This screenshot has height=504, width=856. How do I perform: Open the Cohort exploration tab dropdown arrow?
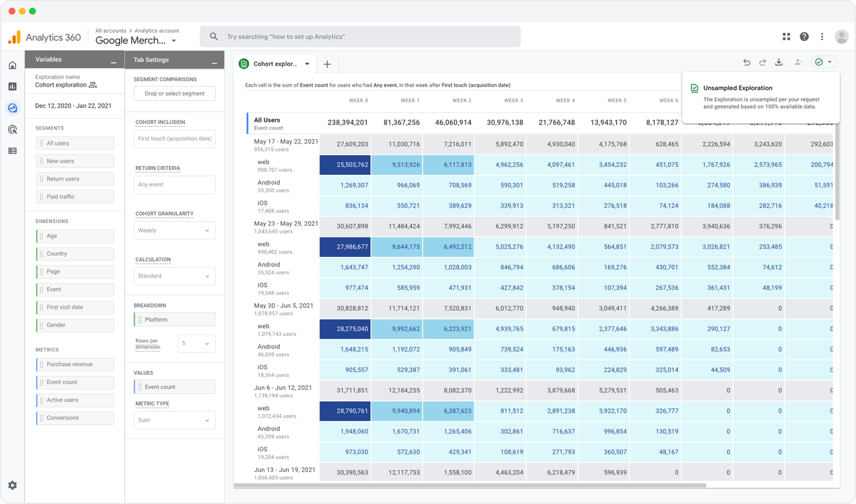(307, 64)
